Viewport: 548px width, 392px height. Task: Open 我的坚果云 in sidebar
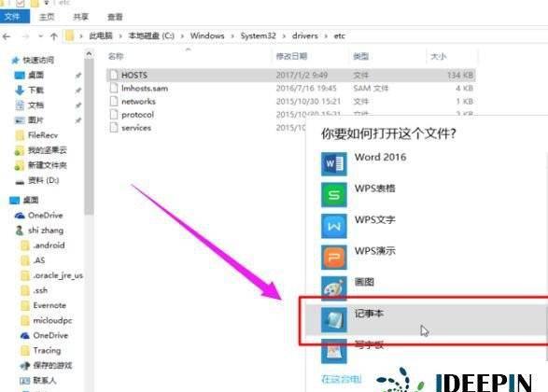point(48,150)
